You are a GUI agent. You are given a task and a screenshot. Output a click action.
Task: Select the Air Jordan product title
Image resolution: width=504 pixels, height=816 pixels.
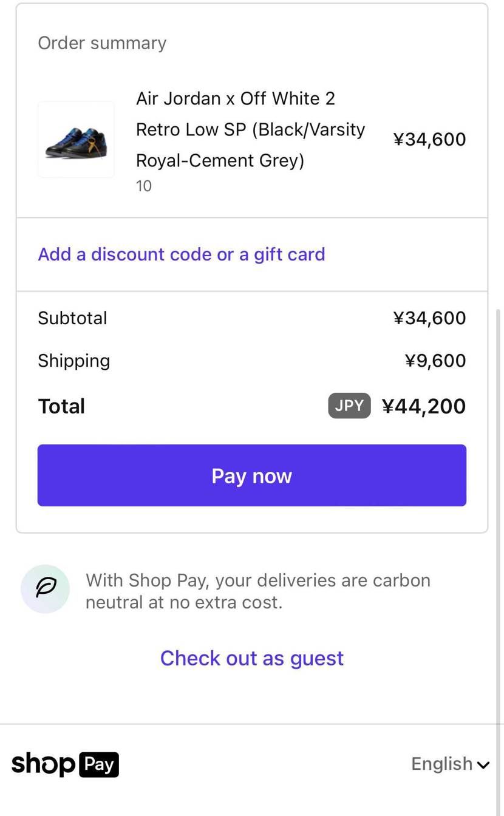(250, 129)
